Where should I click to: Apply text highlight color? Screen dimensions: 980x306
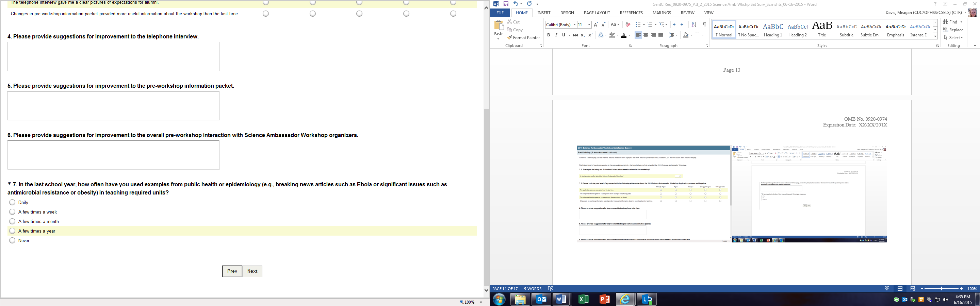pyautogui.click(x=612, y=35)
